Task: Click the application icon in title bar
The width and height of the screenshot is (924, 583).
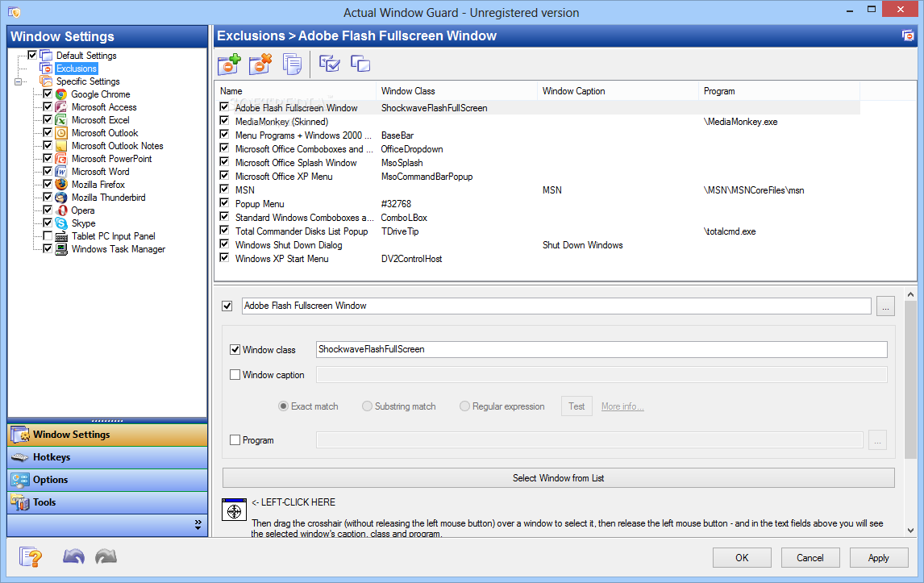Action: pyautogui.click(x=15, y=12)
